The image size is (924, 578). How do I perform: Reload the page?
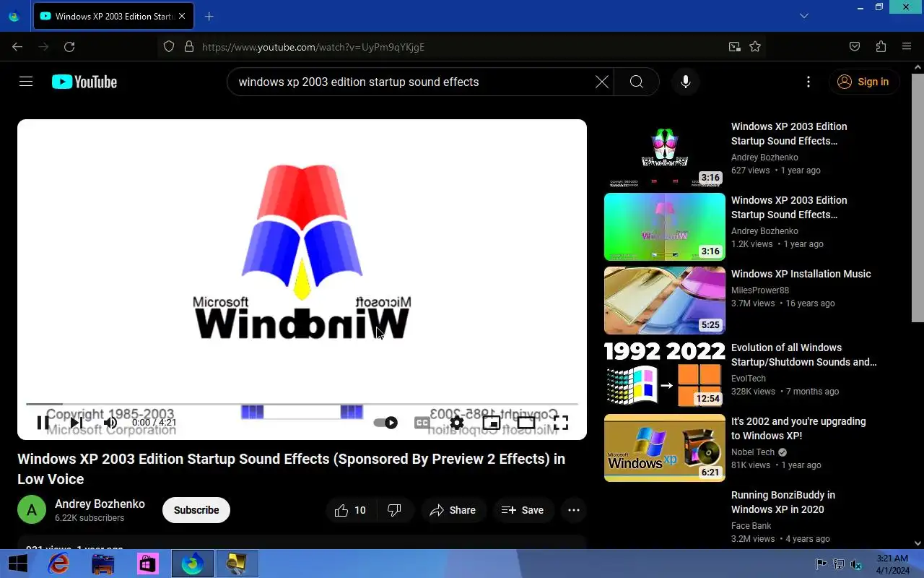(x=69, y=47)
